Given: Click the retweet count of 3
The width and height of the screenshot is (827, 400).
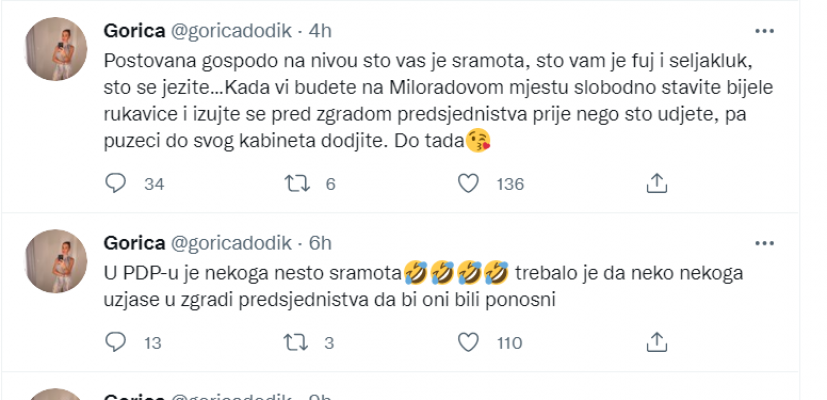Looking at the screenshot, I should tap(329, 343).
